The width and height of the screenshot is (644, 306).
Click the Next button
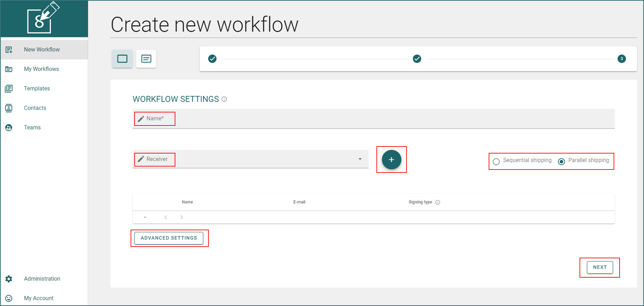(600, 267)
